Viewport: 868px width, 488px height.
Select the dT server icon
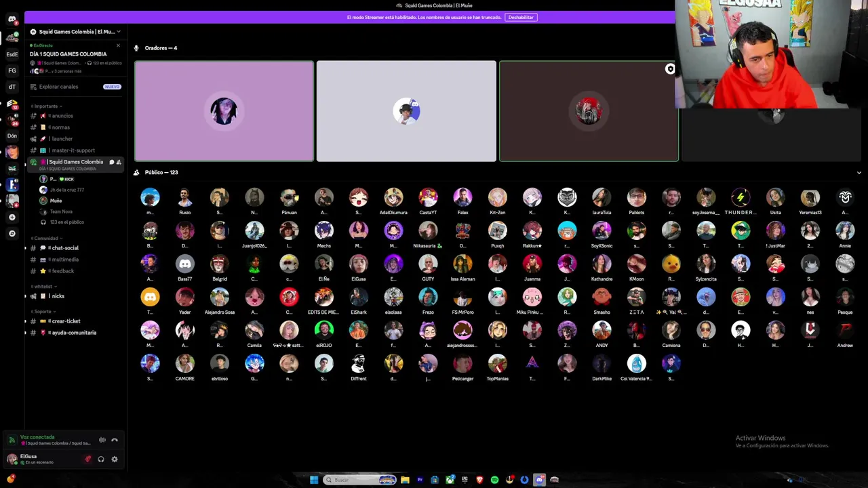click(x=12, y=87)
